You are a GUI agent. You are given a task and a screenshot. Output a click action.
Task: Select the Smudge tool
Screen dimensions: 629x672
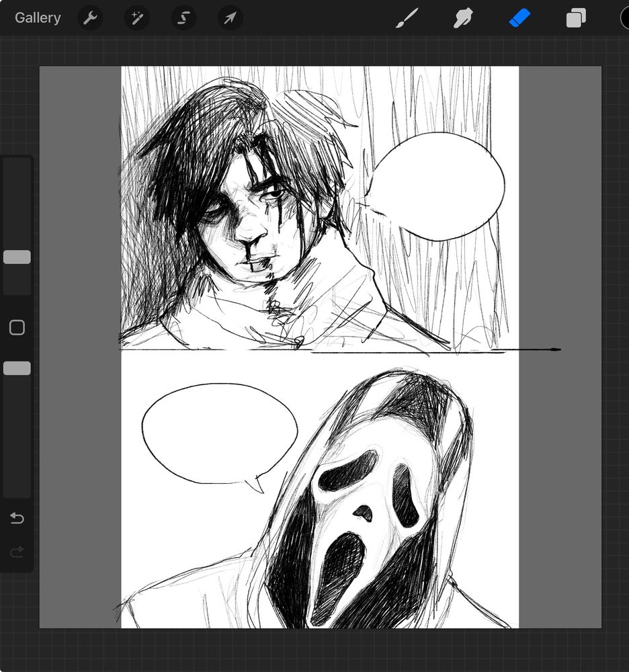463,18
